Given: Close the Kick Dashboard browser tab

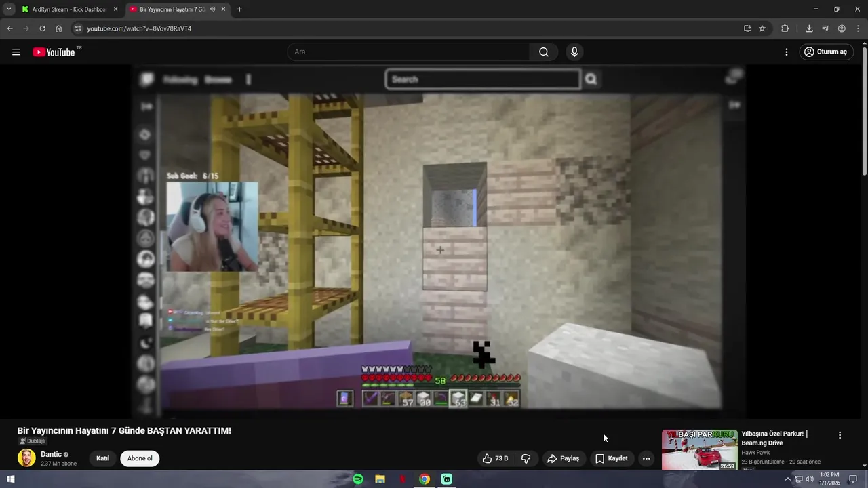Looking at the screenshot, I should coord(115,9).
